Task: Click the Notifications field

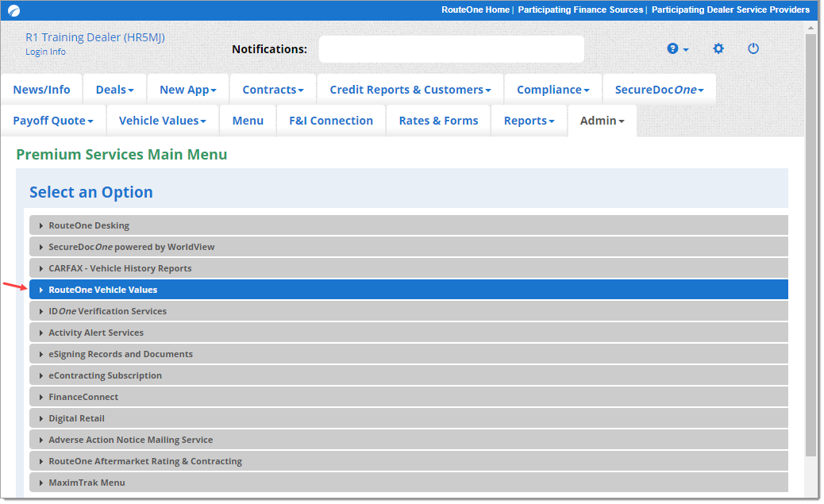Action: (x=452, y=49)
